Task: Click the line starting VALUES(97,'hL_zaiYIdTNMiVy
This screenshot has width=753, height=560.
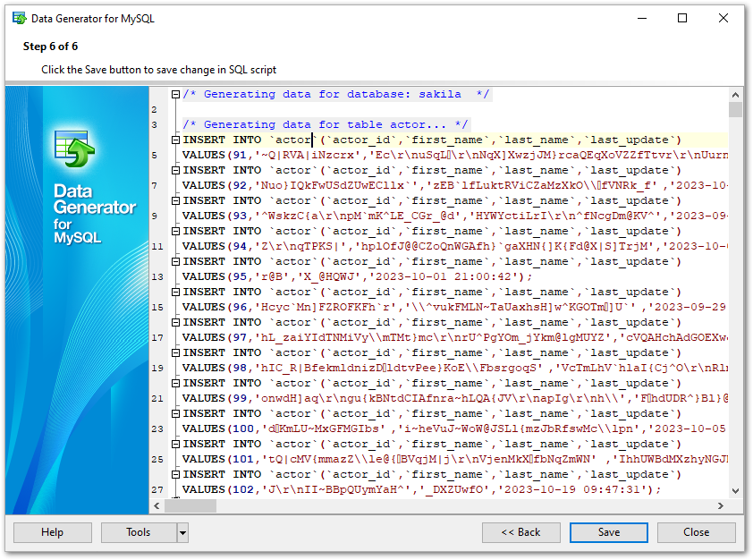Action: tap(455, 337)
